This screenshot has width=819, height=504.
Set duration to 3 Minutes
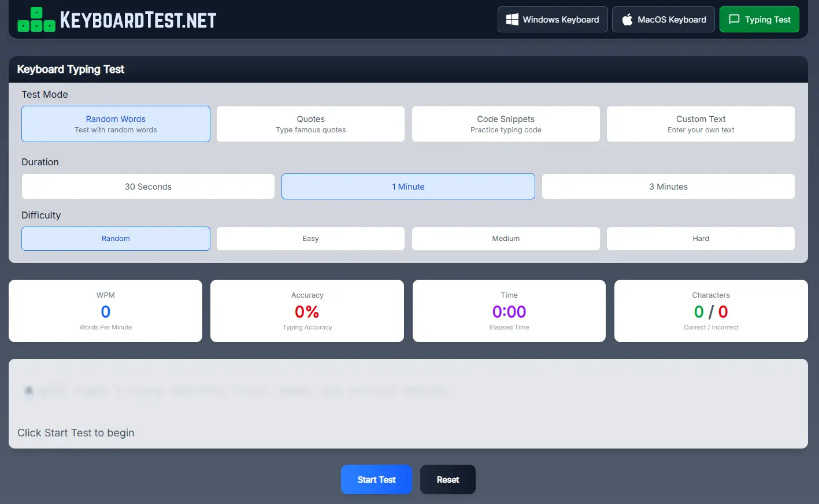[668, 187]
